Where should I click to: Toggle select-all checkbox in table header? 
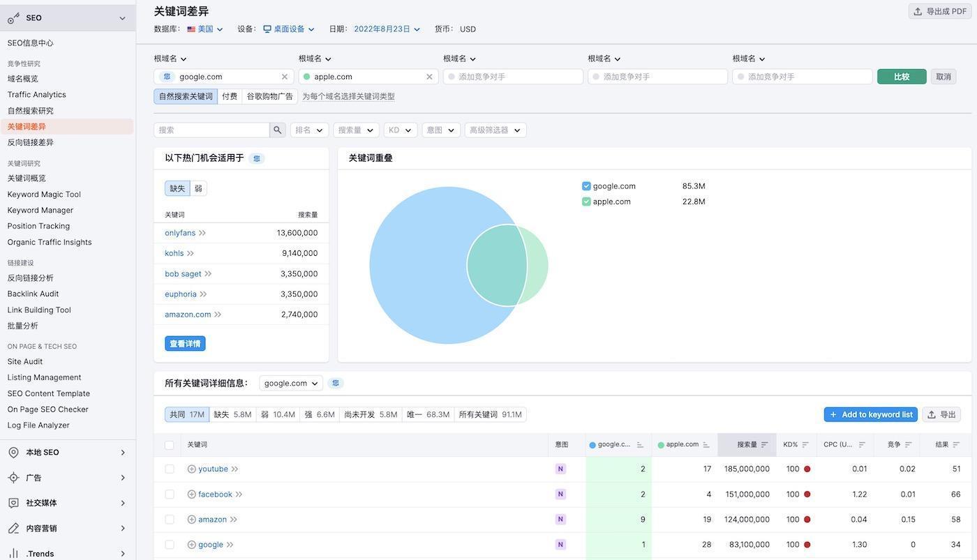[x=170, y=445]
